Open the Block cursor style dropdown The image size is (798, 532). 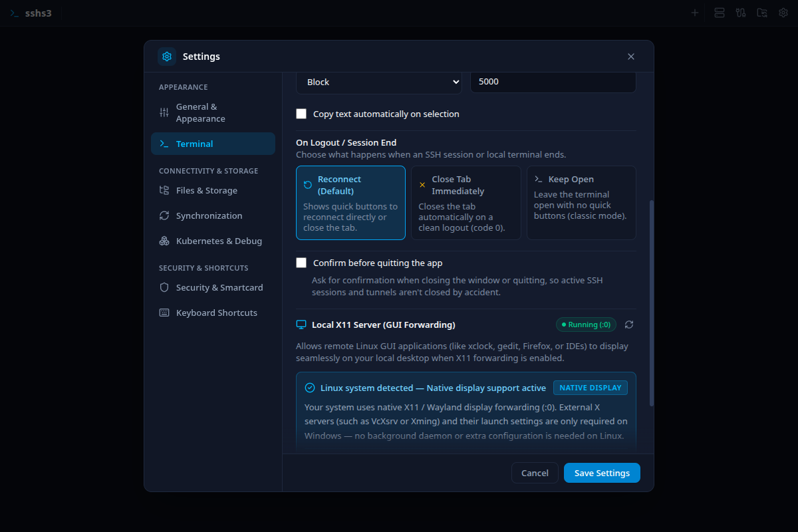point(379,82)
